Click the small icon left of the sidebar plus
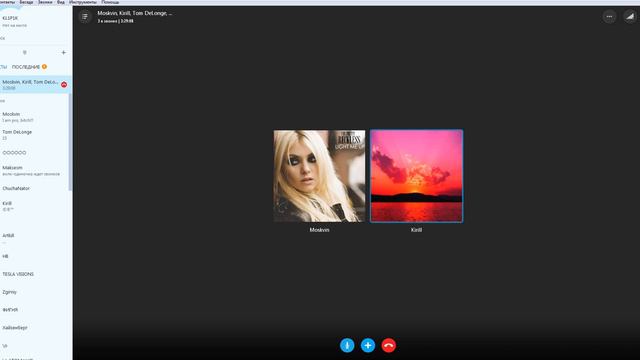The width and height of the screenshot is (640, 360). (24, 52)
